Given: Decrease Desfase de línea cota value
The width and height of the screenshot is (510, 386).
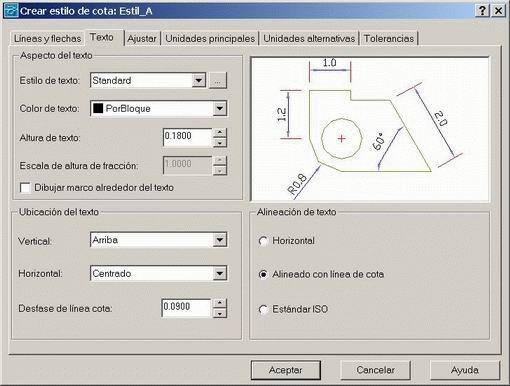Looking at the screenshot, I should tap(219, 313).
